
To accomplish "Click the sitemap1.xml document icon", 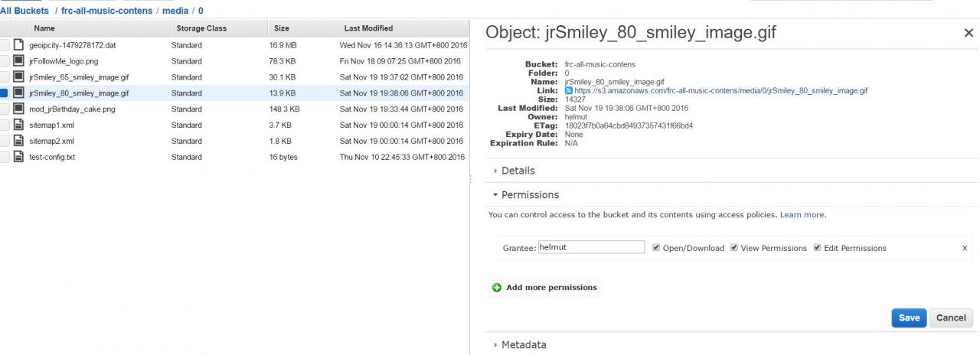I will tap(19, 125).
